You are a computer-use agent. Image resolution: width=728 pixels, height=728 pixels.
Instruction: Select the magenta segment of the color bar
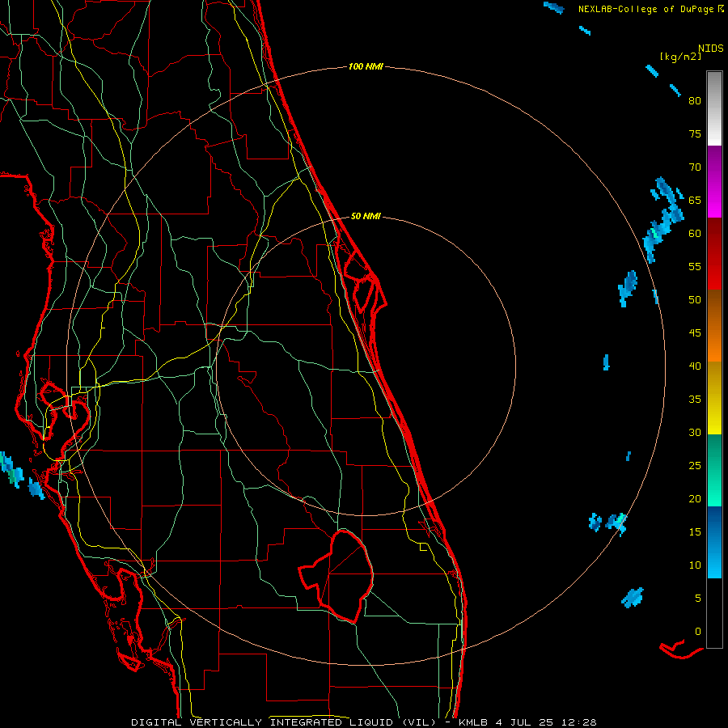coord(714,182)
